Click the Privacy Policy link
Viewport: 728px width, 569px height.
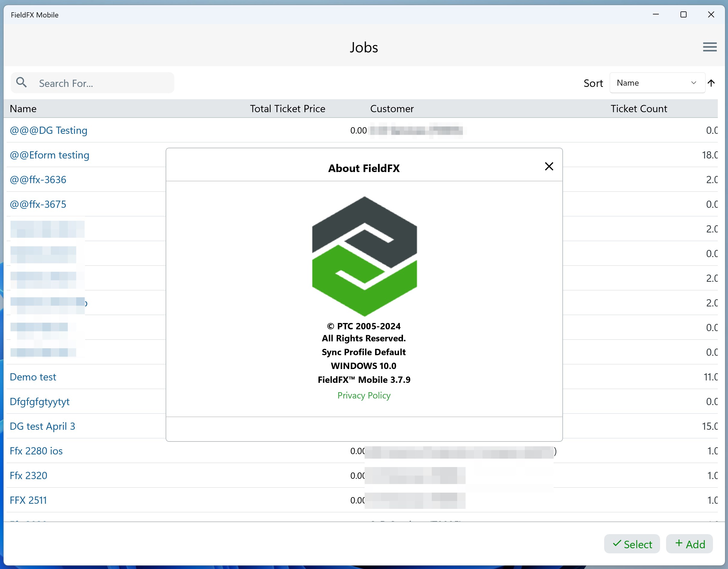click(x=364, y=395)
